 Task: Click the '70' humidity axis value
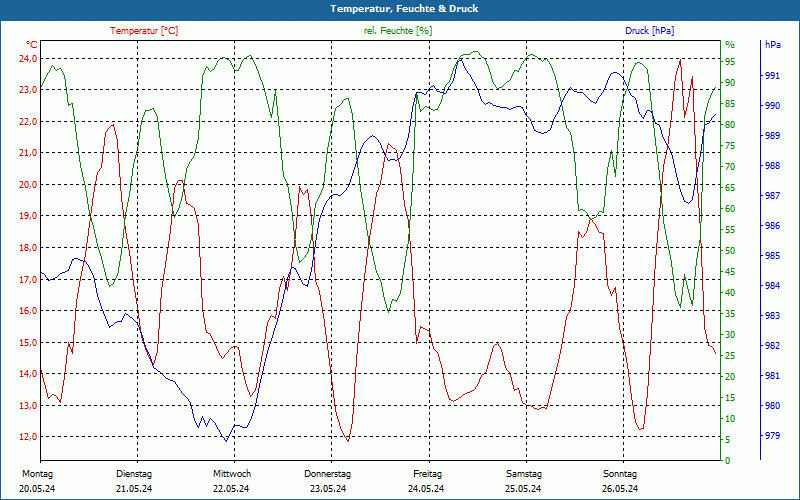point(731,167)
